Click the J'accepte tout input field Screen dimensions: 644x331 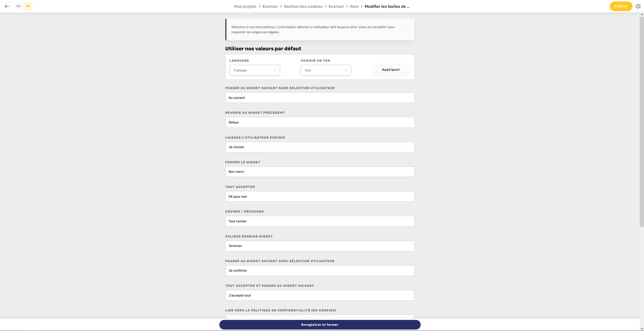(319, 295)
